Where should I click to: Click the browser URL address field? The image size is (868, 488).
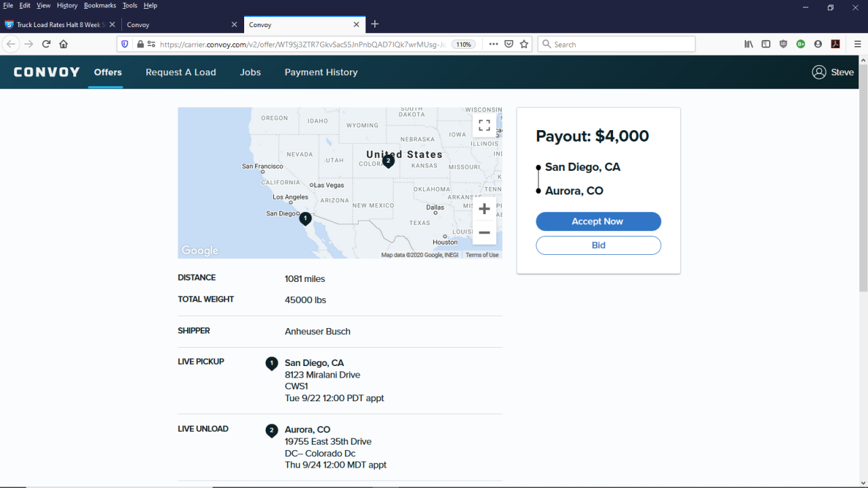pyautogui.click(x=302, y=44)
